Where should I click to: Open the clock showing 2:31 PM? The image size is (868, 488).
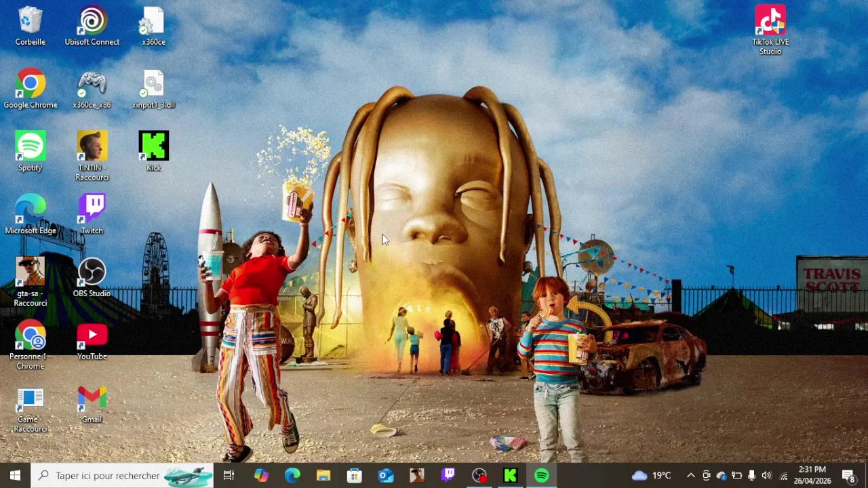tap(812, 476)
